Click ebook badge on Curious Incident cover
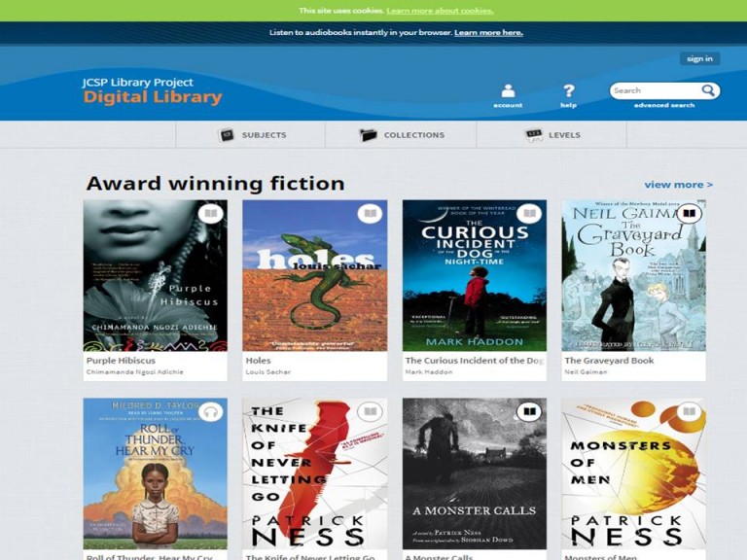Viewport: 747px width, 560px height. point(530,213)
